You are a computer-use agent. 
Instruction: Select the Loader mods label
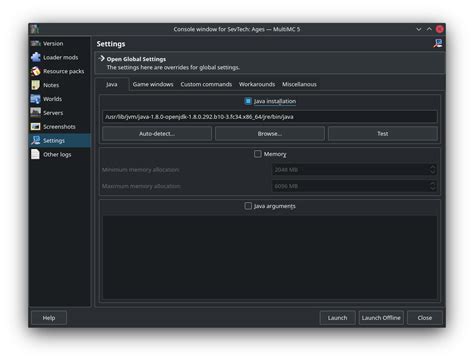(x=61, y=57)
